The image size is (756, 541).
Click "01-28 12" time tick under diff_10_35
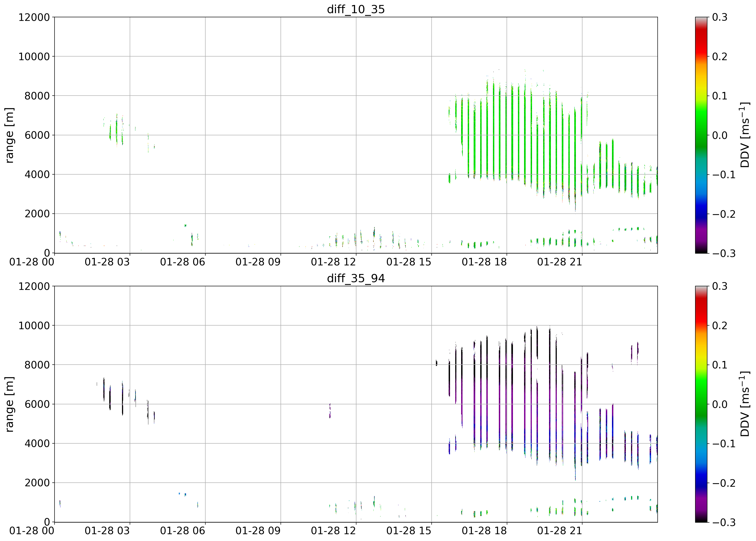pyautogui.click(x=333, y=262)
